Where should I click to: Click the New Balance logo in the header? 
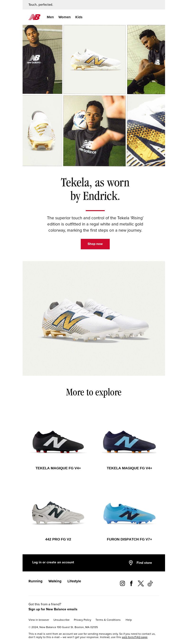coord(34,17)
